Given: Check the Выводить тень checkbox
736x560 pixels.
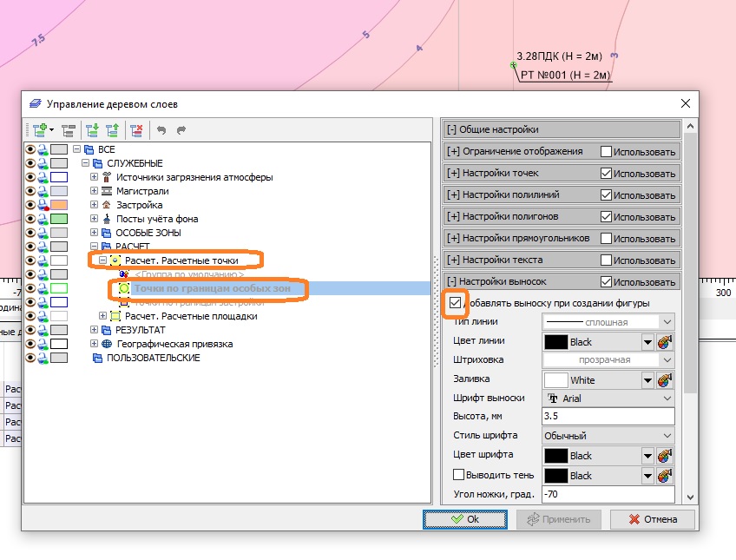Looking at the screenshot, I should (460, 475).
